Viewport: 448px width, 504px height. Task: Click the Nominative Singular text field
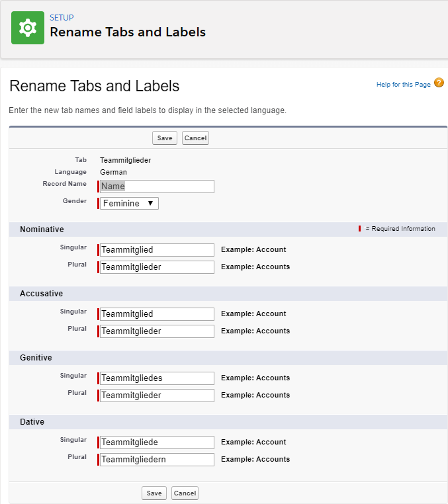pos(157,250)
